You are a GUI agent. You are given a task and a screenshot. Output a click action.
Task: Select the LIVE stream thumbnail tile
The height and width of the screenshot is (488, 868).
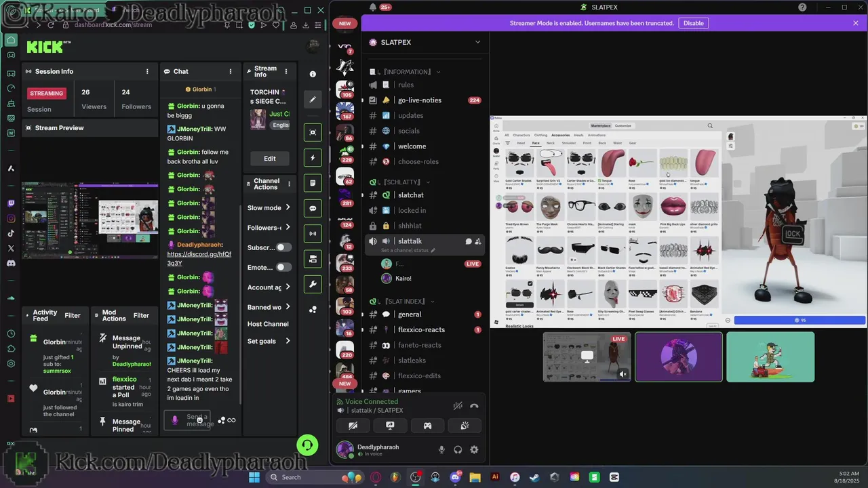point(587,357)
